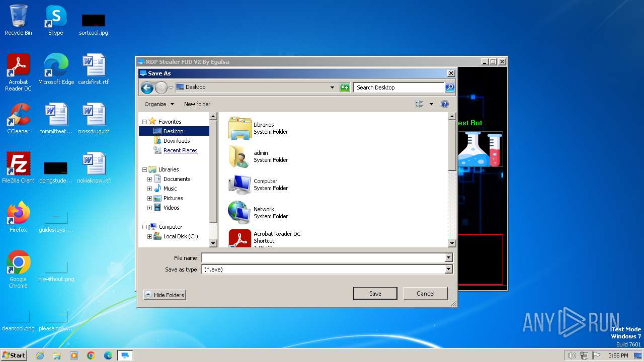Click the Back arrow in Save As dialog
Image resolution: width=644 pixels, height=362 pixels.
[147, 88]
